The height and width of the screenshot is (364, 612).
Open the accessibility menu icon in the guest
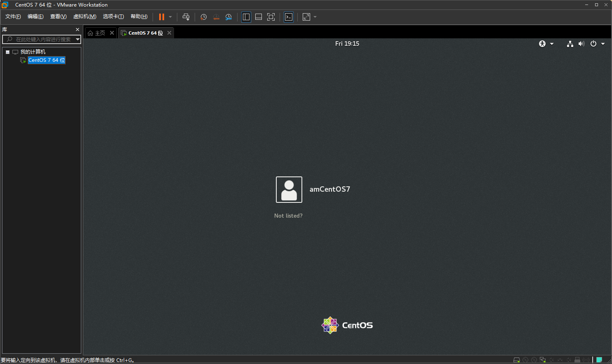click(542, 44)
